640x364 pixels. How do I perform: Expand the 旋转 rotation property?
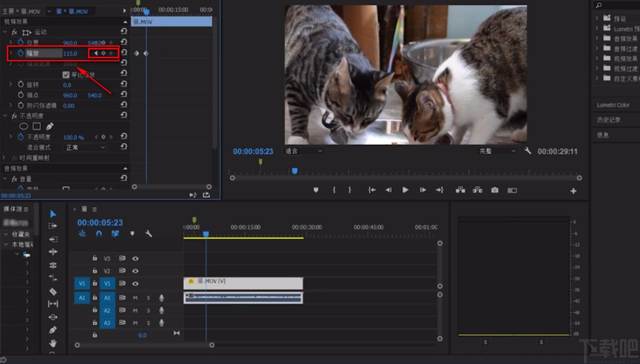(x=11, y=85)
